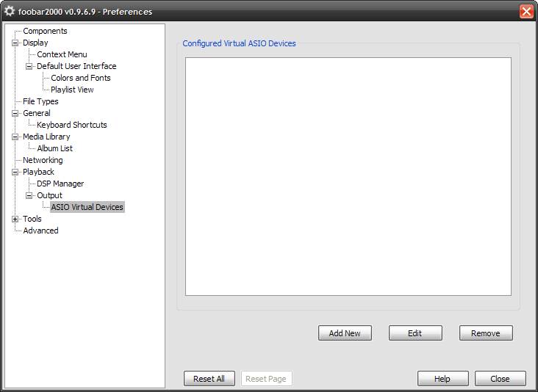Click the Remove device button
The image size is (538, 392).
[486, 333]
